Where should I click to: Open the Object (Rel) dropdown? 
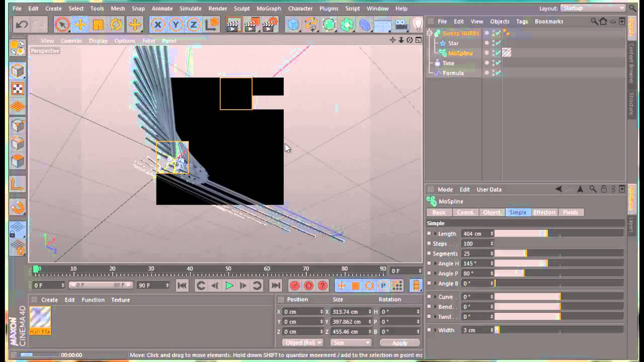(302, 343)
